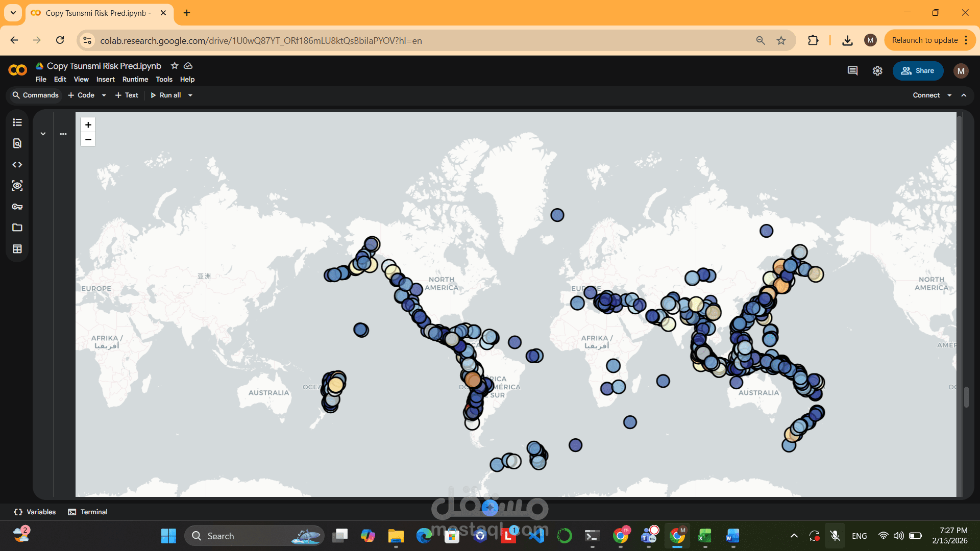This screenshot has height=551, width=980.
Task: Expand the Code insert dropdown arrow
Action: (x=104, y=95)
